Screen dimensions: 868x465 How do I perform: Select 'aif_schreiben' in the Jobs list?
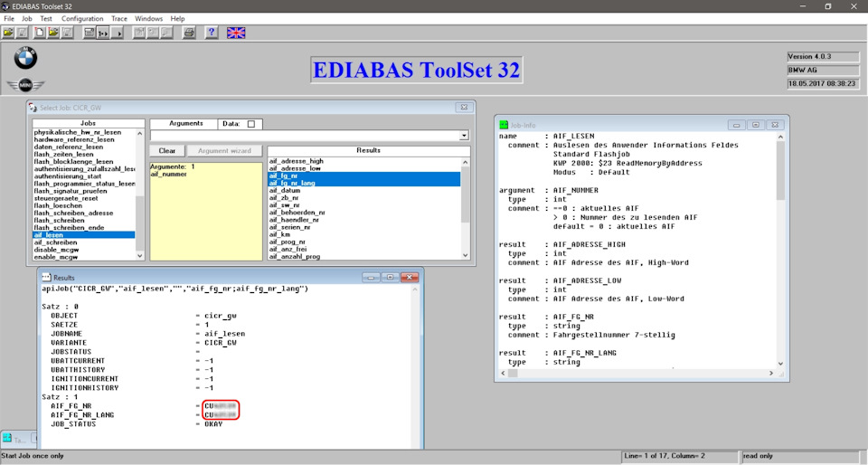[x=84, y=242]
